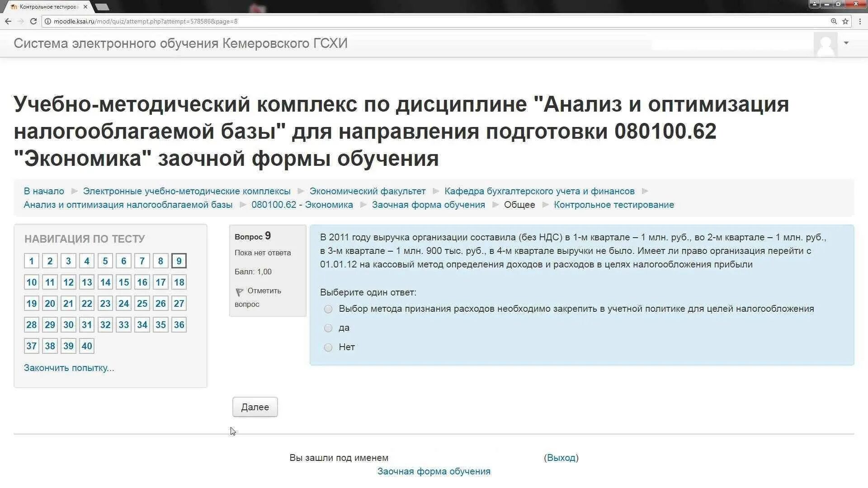The height and width of the screenshot is (488, 868).
Task: Open Заочная форма обучения footer link
Action: click(x=434, y=471)
